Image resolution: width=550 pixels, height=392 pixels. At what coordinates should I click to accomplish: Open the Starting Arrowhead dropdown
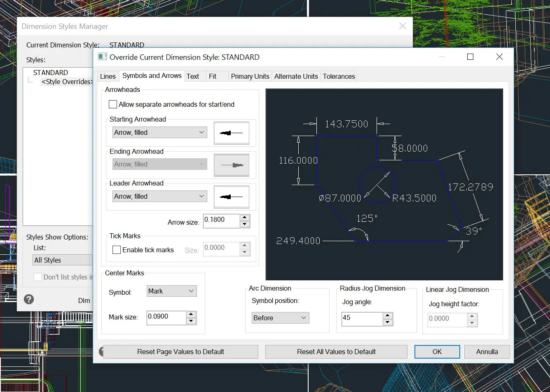(159, 132)
